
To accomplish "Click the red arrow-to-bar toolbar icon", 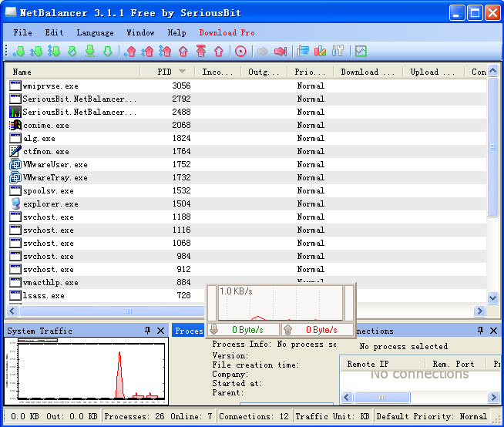I will point(281,52).
